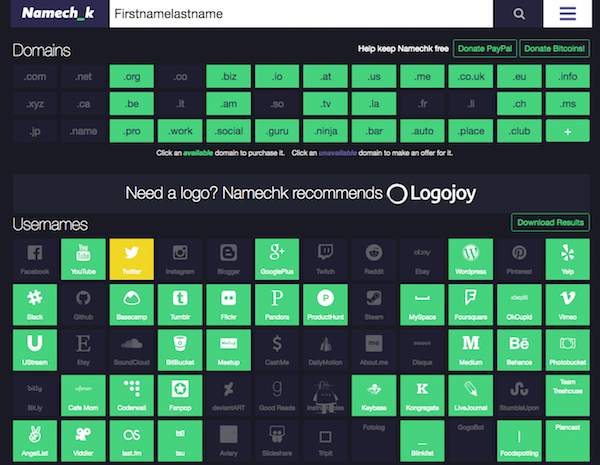Click the Reddit username tile
This screenshot has height=465, width=600.
374,259
